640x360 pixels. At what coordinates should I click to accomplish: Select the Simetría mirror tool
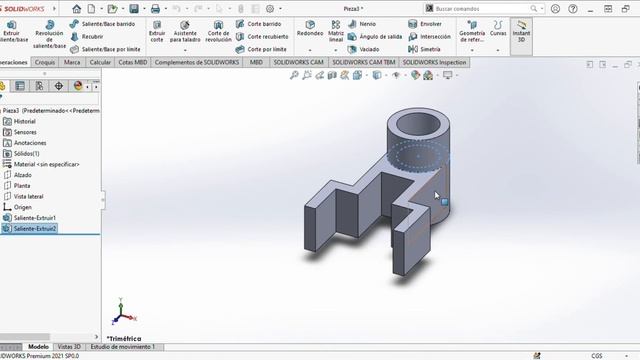tap(424, 49)
